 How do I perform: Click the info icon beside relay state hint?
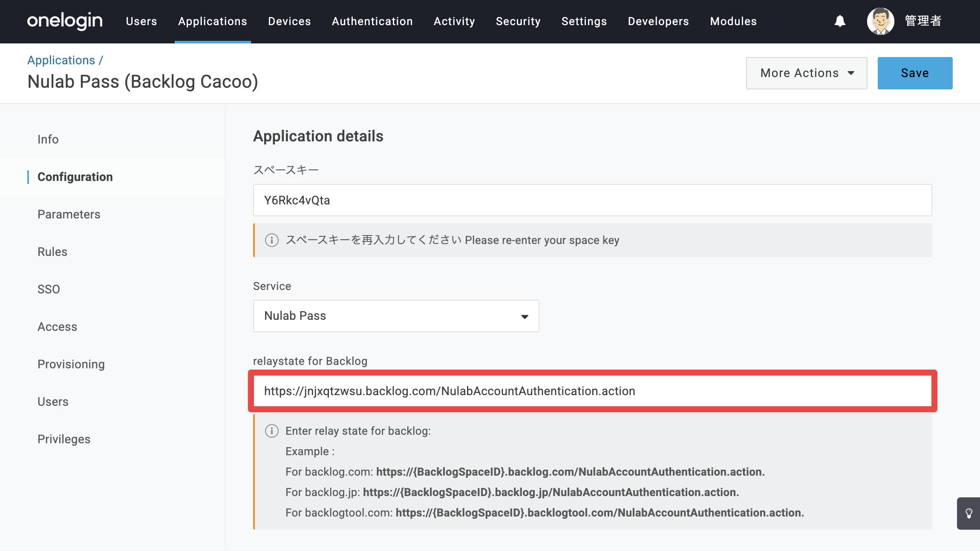click(272, 431)
